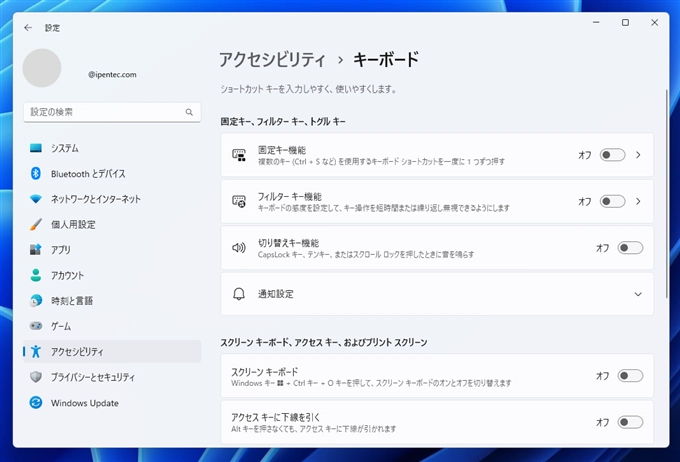680x462 pixels.
Task: Click the アプリ icon in sidebar
Action: click(36, 249)
